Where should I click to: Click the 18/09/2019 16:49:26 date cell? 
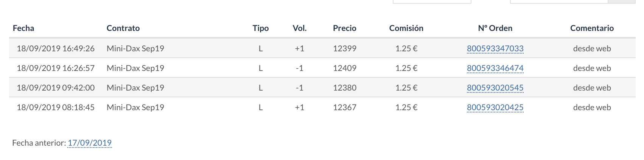pos(56,48)
